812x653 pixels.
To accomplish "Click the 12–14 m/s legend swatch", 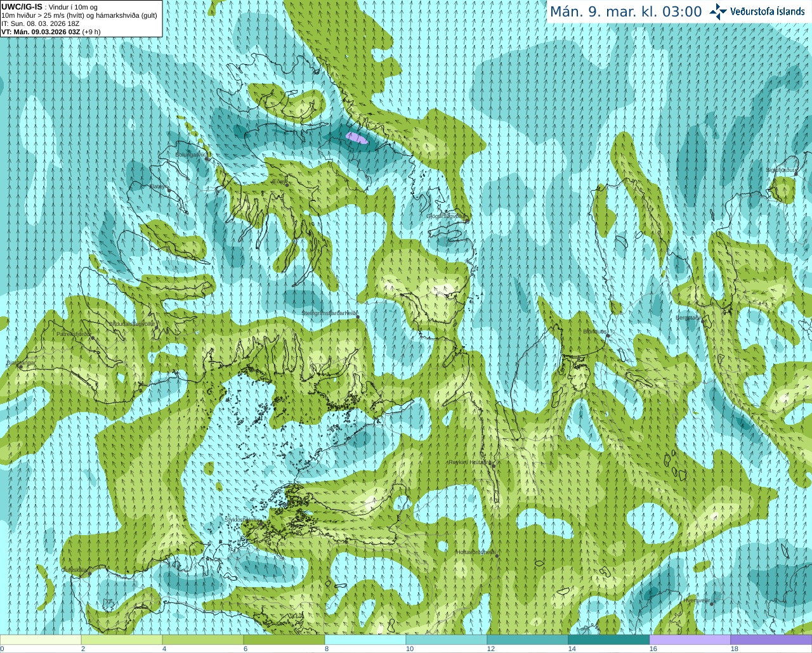I will [528, 640].
